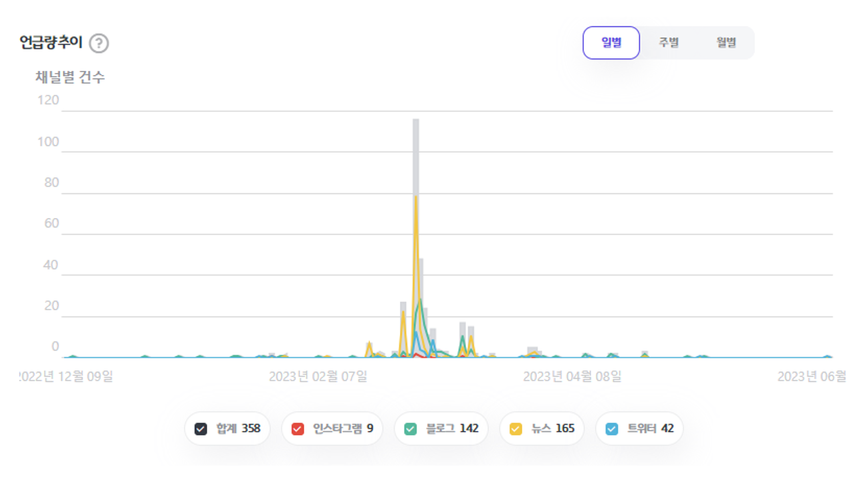Viewport: 868px width, 489px height.
Task: Click the 40 y-axis value
Action: (x=51, y=265)
